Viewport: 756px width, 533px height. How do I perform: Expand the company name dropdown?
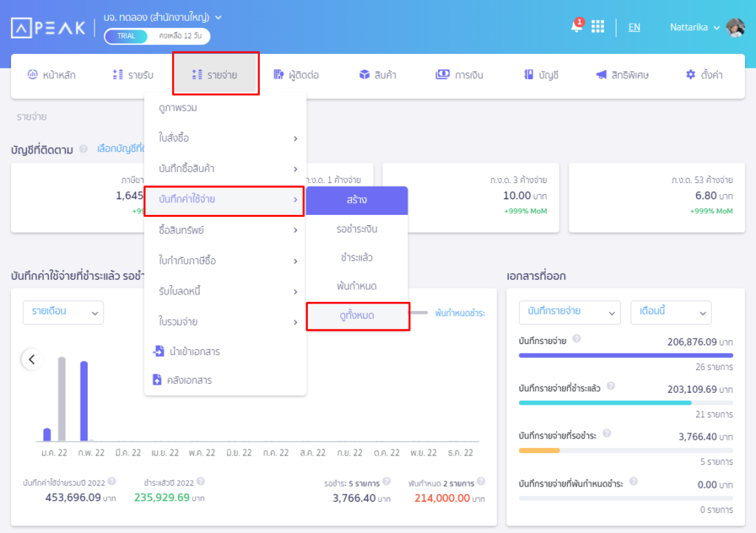218,17
